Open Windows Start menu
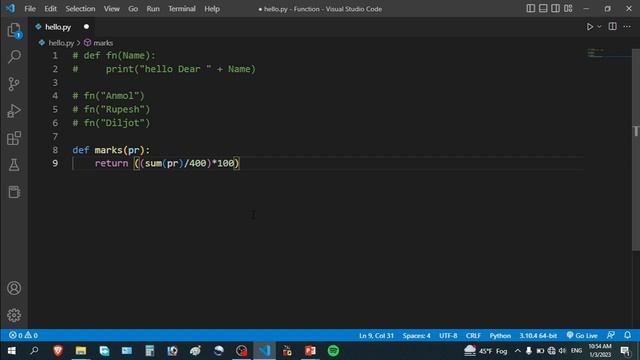This screenshot has height=360, width=640. [x=11, y=351]
